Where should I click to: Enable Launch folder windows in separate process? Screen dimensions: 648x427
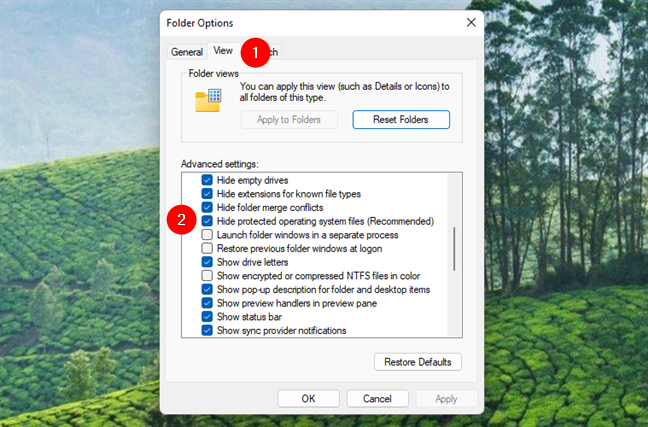207,235
